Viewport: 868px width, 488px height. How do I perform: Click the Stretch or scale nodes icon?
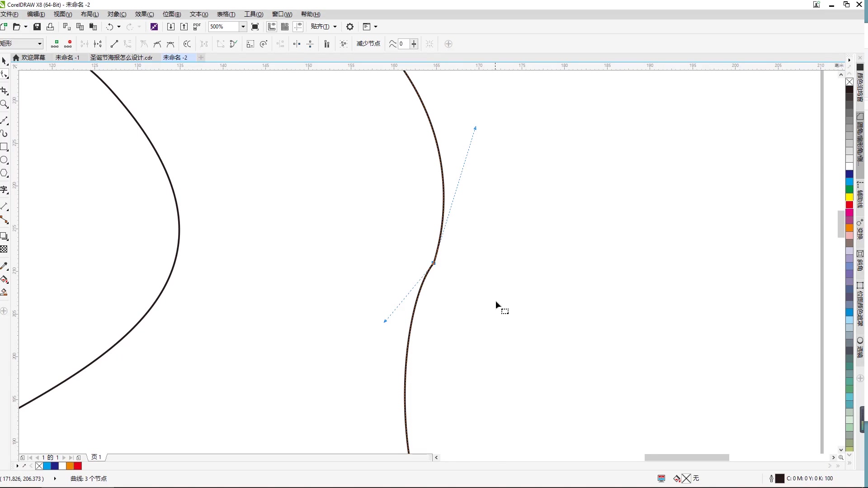(x=250, y=44)
